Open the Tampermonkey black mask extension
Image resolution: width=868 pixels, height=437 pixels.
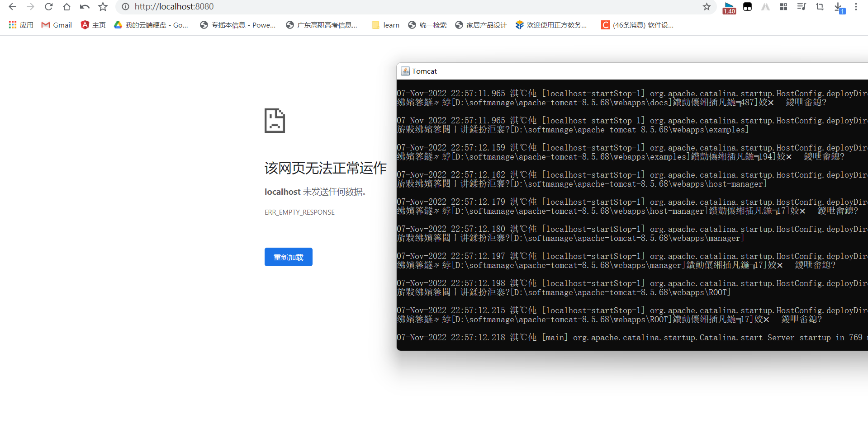tap(747, 7)
